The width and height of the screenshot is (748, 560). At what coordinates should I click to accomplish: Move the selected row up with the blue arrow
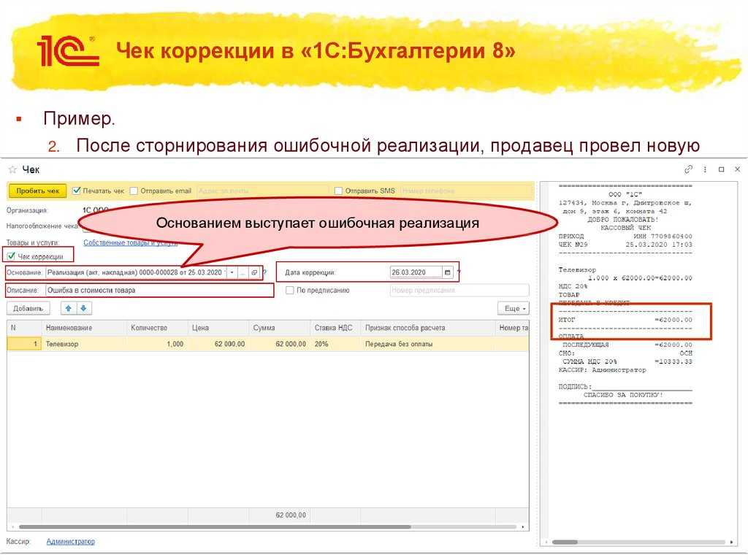(68, 309)
